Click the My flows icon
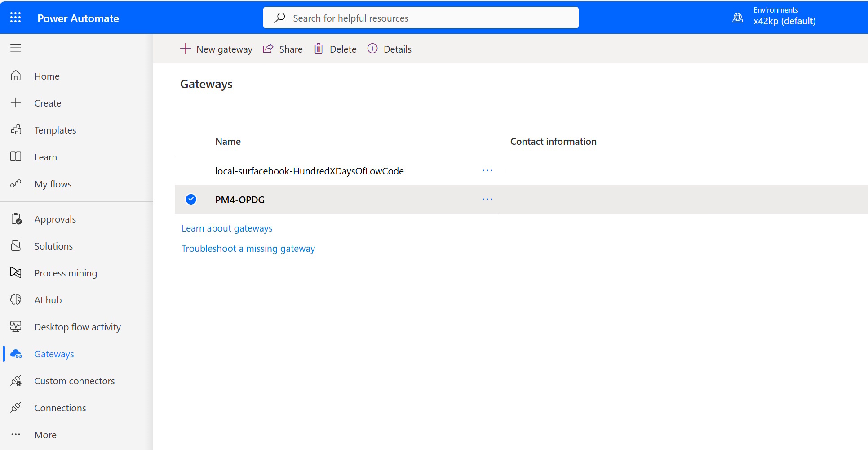This screenshot has height=450, width=868. pyautogui.click(x=16, y=183)
